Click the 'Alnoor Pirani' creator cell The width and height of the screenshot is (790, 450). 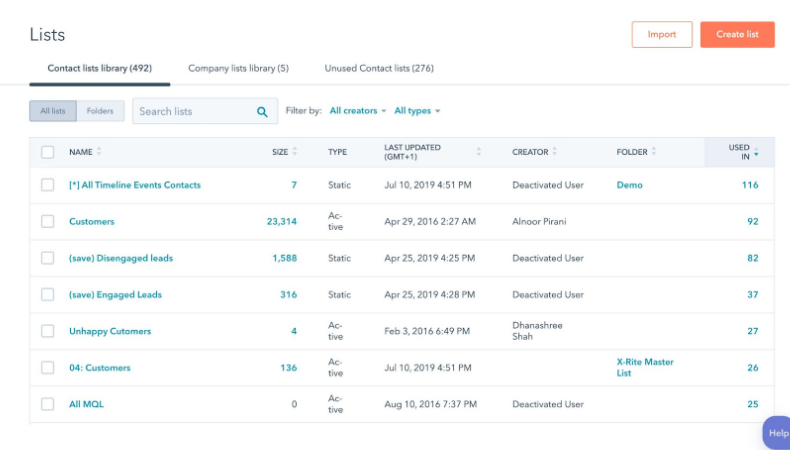pos(539,221)
